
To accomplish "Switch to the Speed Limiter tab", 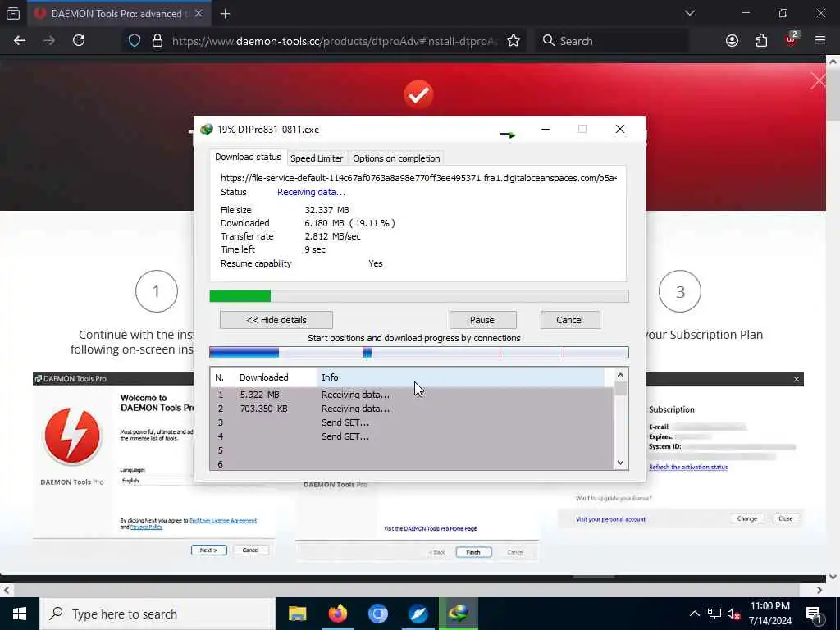I will click(317, 158).
